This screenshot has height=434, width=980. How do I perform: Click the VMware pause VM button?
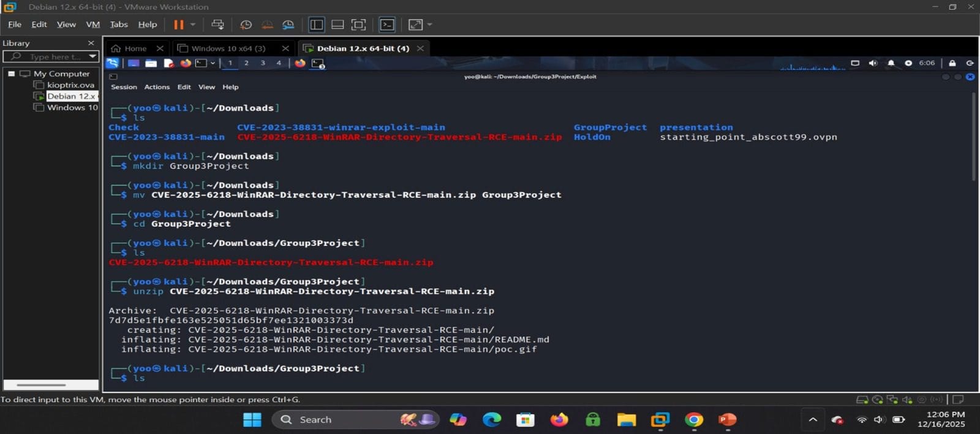click(x=178, y=25)
